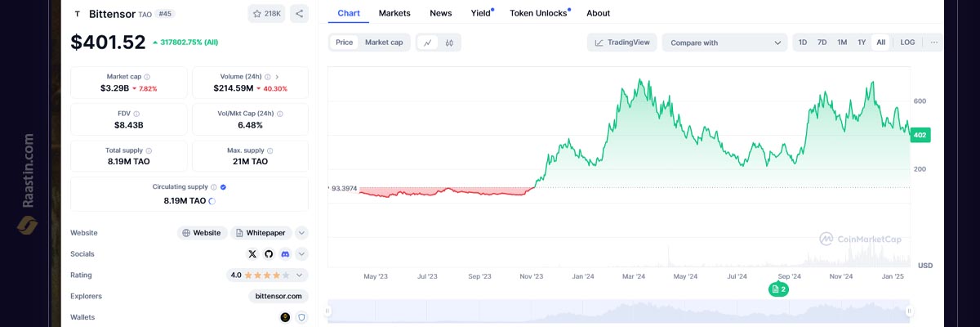The height and width of the screenshot is (327, 980).
Task: Open the GitHub social icon
Action: click(269, 254)
